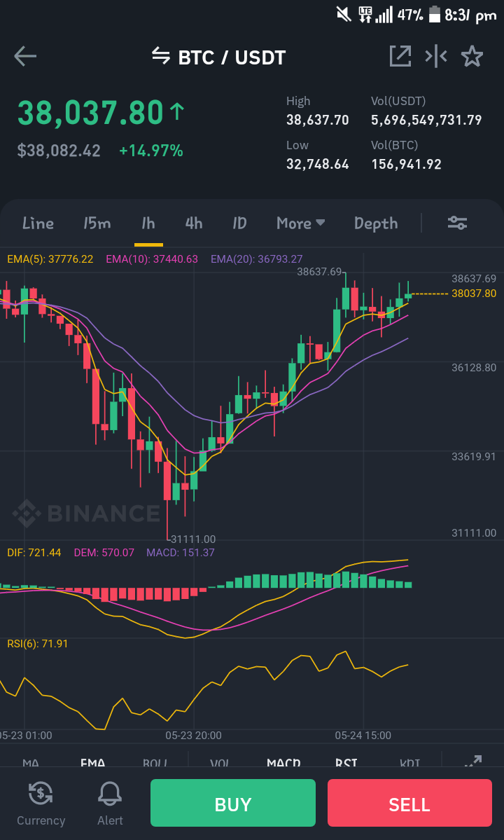The height and width of the screenshot is (840, 504).
Task: Select the 15m timeframe tab
Action: click(x=97, y=223)
